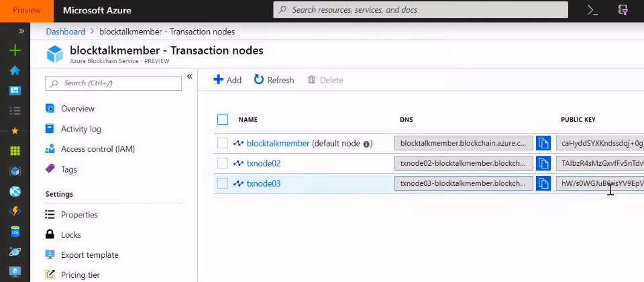
Task: Click the Favorites star icon in the sidebar
Action: 15,131
